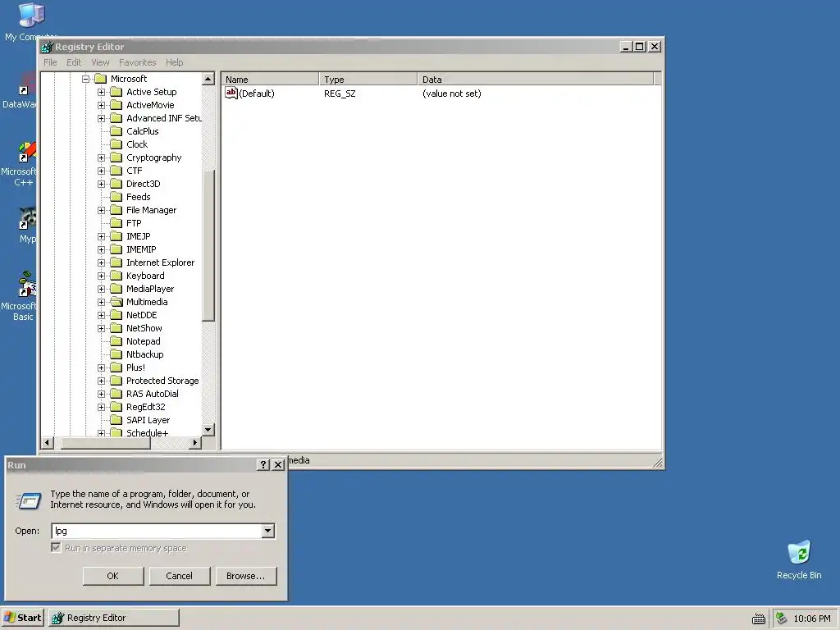Click the keyboard tray icon
This screenshot has height=630, width=840.
tap(759, 619)
